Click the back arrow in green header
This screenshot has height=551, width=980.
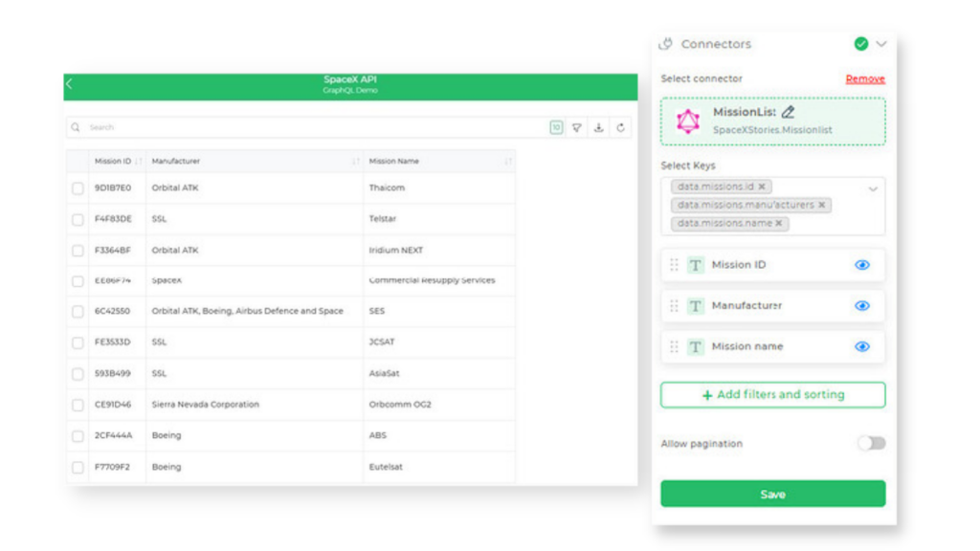coord(69,84)
